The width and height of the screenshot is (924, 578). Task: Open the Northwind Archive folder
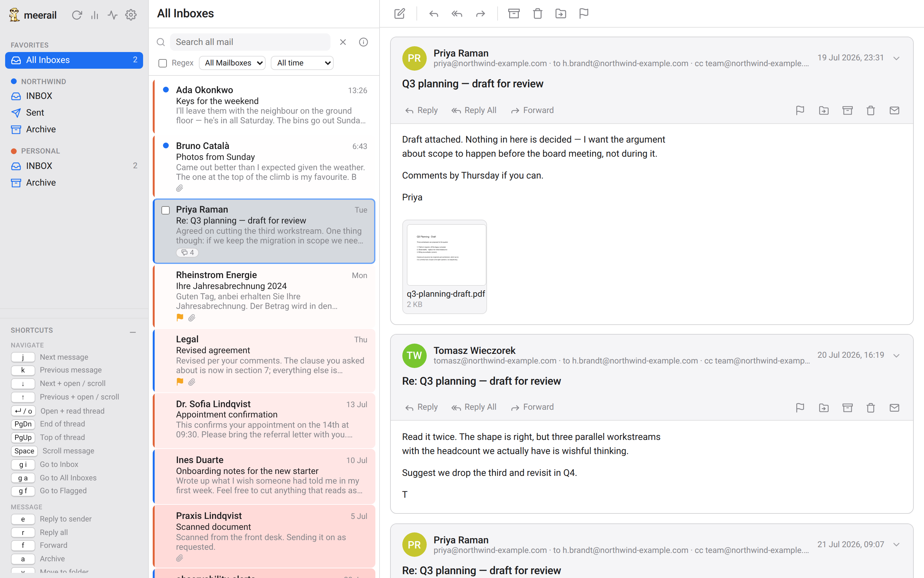tap(74, 129)
